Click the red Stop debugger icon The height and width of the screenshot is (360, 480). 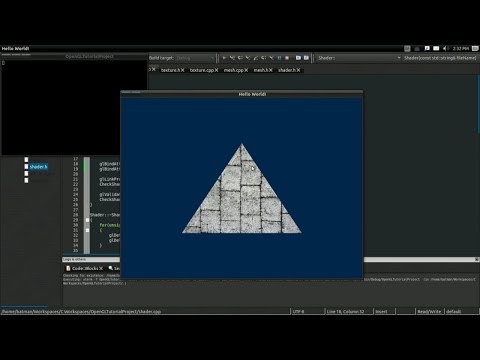coord(287,58)
